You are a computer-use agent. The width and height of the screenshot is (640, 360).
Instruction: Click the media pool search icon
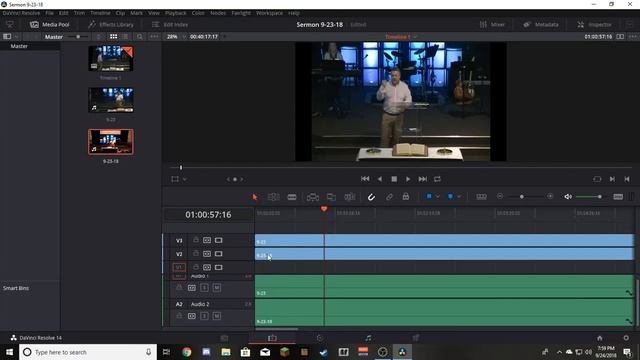[140, 36]
